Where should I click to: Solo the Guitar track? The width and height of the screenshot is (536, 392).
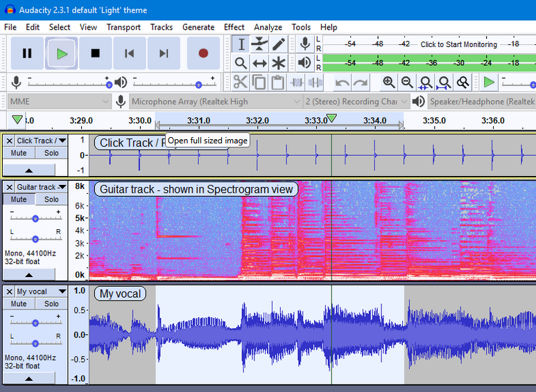pyautogui.click(x=51, y=199)
